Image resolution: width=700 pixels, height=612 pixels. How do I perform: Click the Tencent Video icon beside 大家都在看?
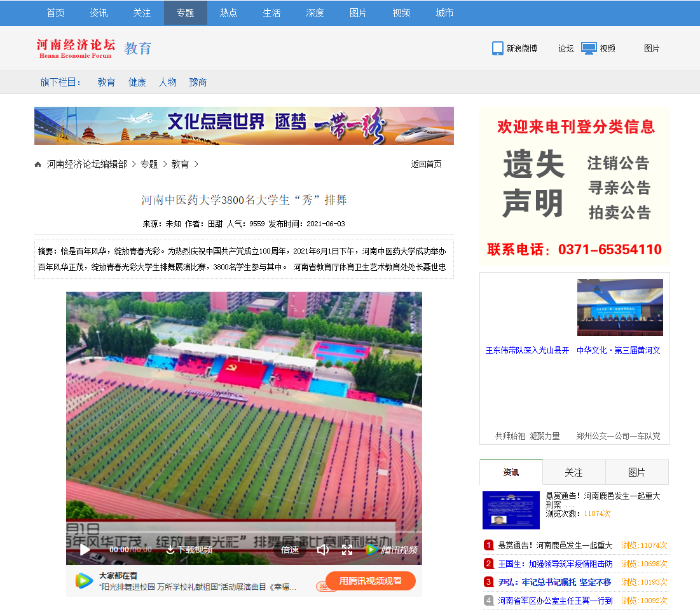pyautogui.click(x=83, y=581)
